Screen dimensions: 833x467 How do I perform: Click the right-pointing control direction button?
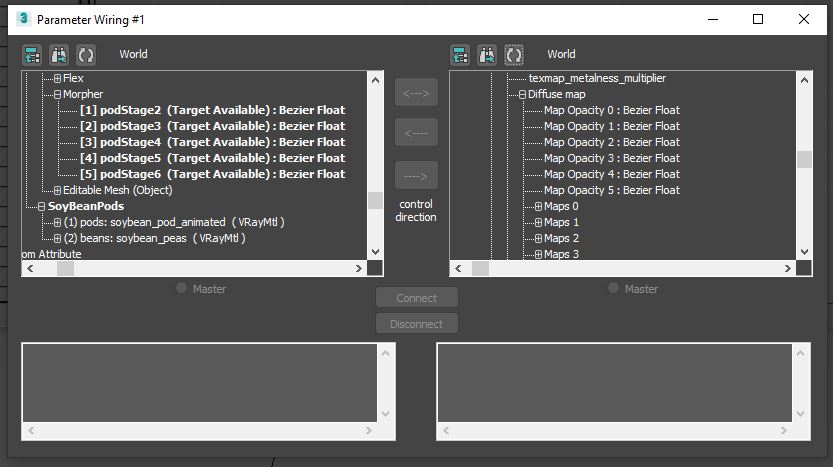click(x=416, y=175)
